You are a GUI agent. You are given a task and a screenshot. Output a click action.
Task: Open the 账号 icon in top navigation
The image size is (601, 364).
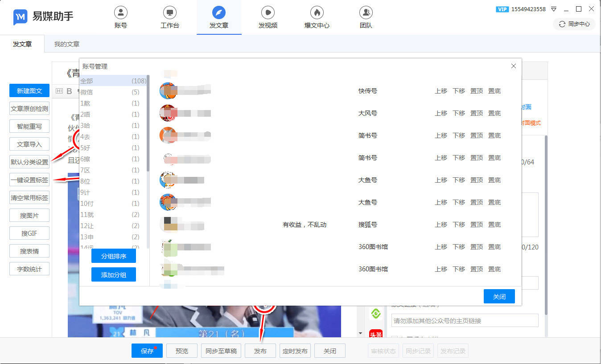click(x=121, y=12)
